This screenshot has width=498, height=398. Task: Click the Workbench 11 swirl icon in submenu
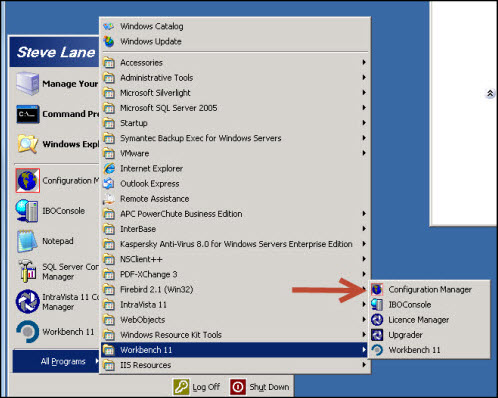coord(377,350)
